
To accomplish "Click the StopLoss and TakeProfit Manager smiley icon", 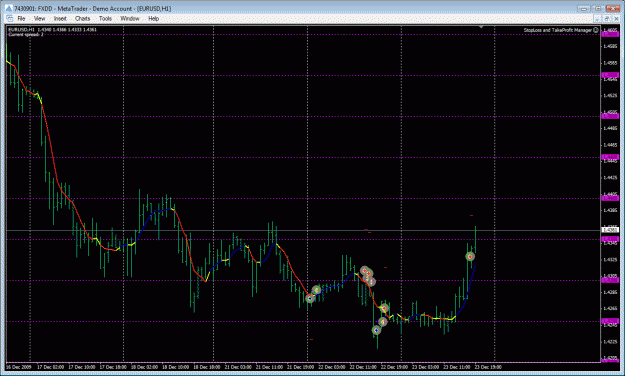I will pyautogui.click(x=596, y=30).
